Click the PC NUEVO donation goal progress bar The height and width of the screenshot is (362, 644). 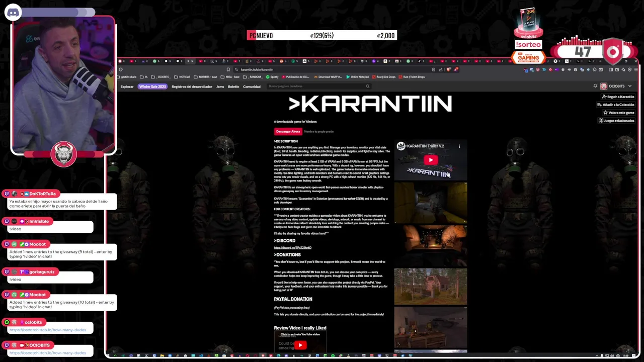tap(322, 36)
